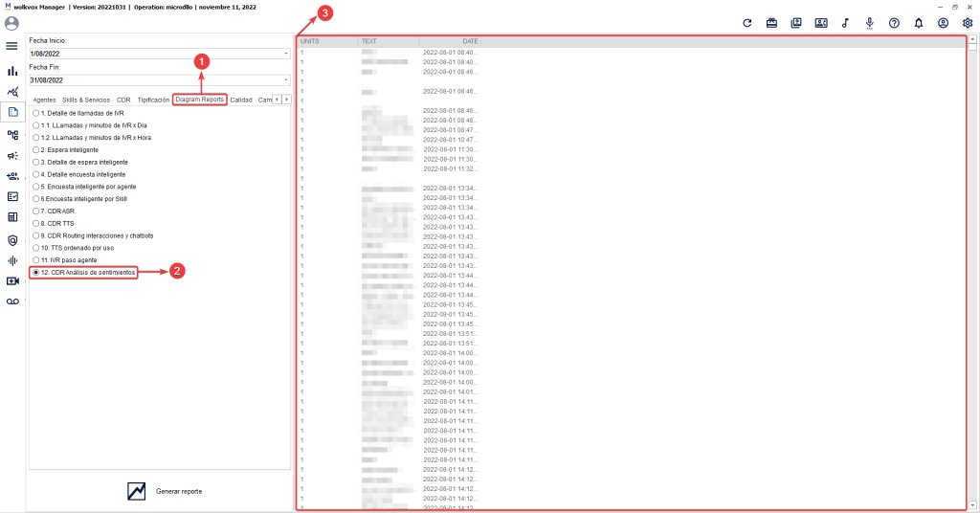Screen dimensions: 980x513
Task: Click the chart icon beside Generar reporte
Action: point(136,491)
